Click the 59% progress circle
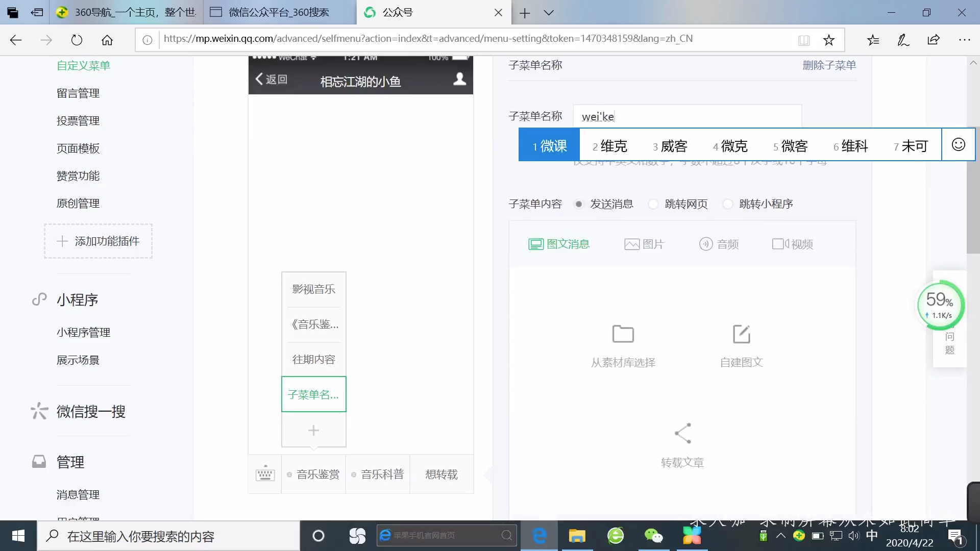Screen dimensions: 980x551 941,305
